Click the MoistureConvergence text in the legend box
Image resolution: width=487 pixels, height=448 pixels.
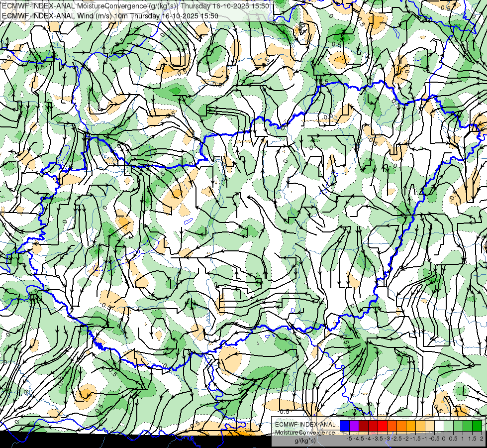[305, 433]
